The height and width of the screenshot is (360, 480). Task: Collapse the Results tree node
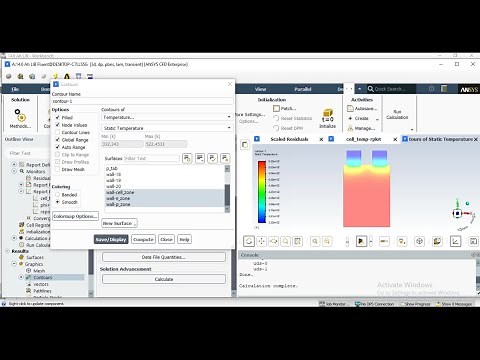pos(7,251)
